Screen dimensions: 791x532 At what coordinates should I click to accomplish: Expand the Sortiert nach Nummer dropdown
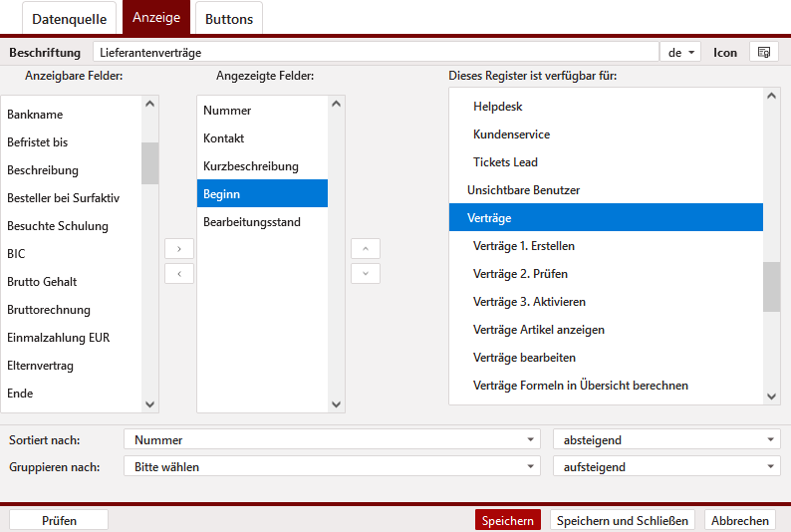pos(331,439)
